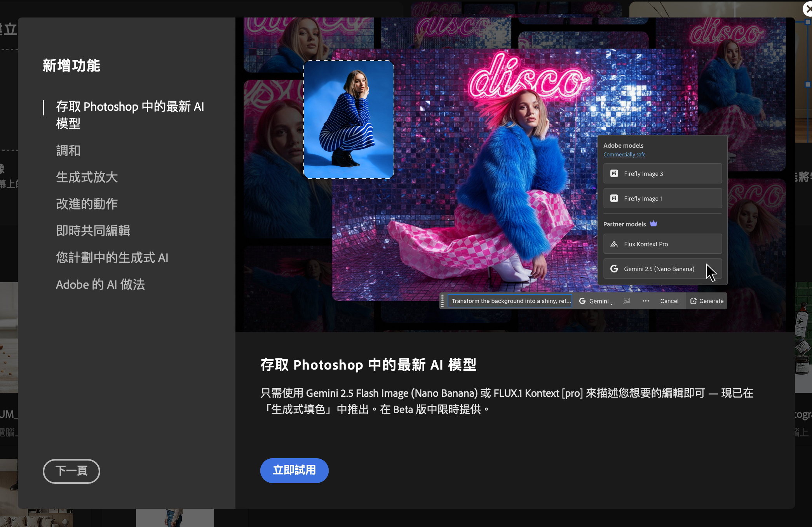Click the Google G icon for Gemini 2.5
The height and width of the screenshot is (527, 812).
tap(614, 269)
